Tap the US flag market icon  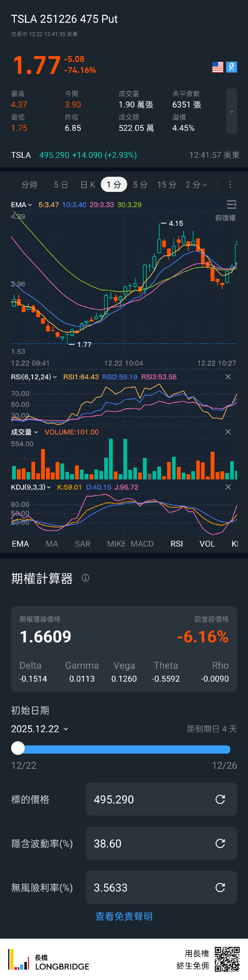tap(218, 67)
